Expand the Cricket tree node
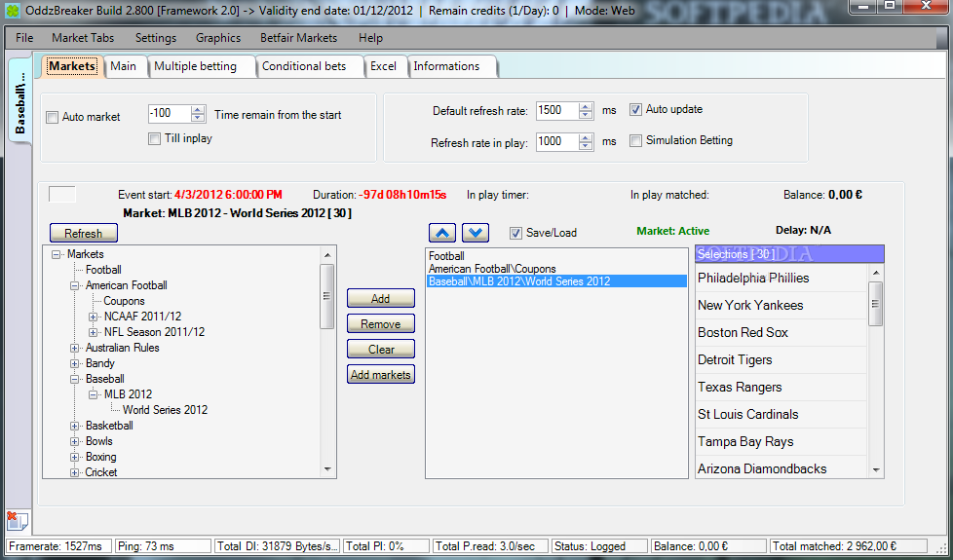The height and width of the screenshot is (560, 953). click(74, 472)
